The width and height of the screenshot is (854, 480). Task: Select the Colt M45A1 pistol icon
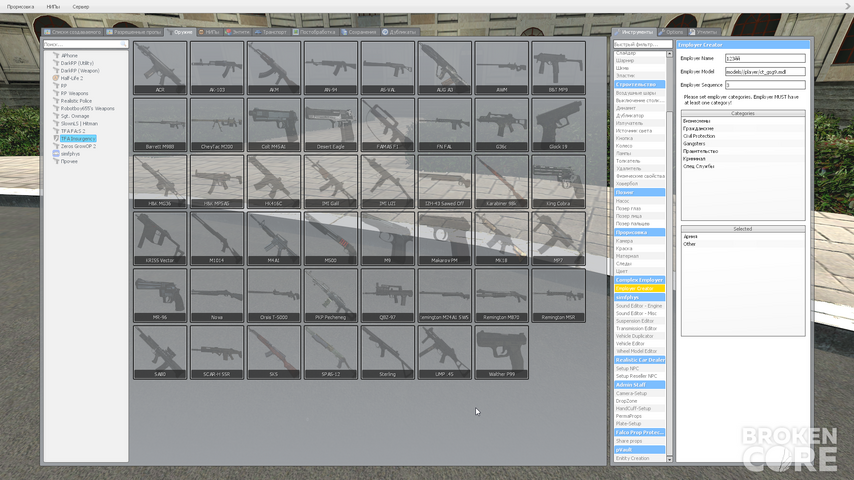pos(273,125)
